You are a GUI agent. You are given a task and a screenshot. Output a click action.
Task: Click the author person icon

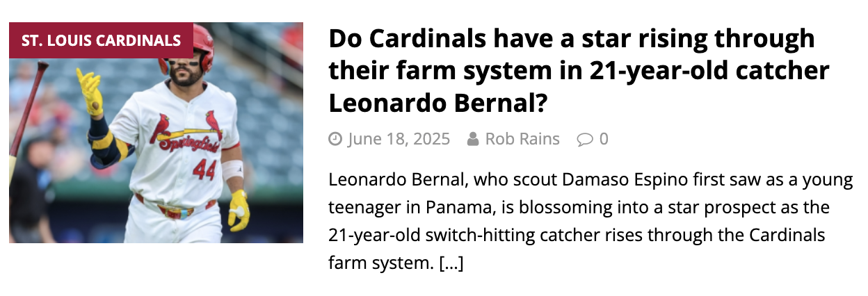474,140
